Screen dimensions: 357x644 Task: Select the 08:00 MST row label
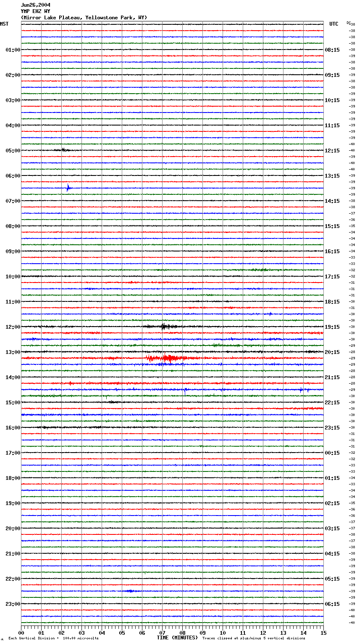click(13, 226)
